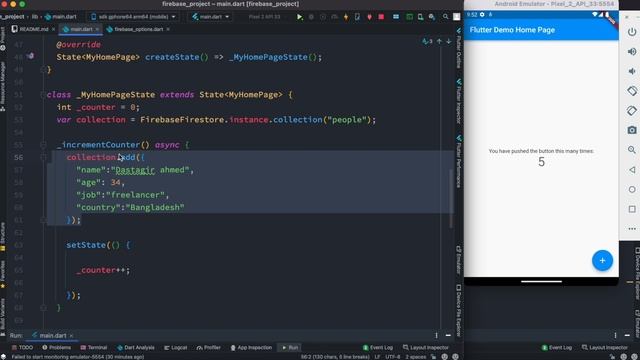Toggle the Flutter Performance side panel
Screen dimensions: 640x360
(459, 162)
